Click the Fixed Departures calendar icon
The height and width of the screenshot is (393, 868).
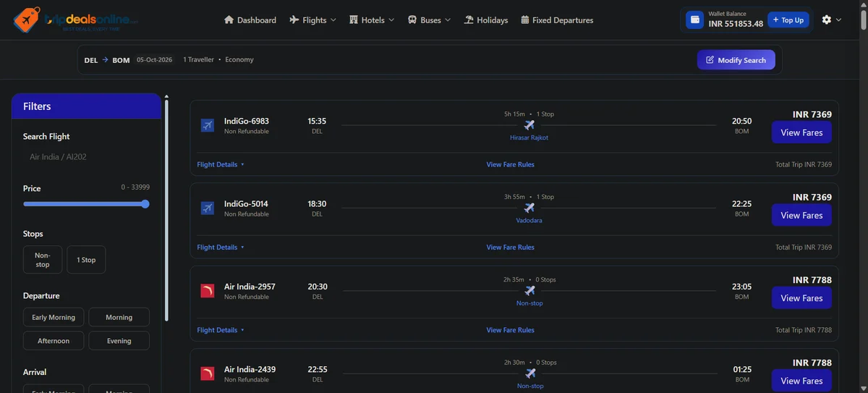coord(525,20)
